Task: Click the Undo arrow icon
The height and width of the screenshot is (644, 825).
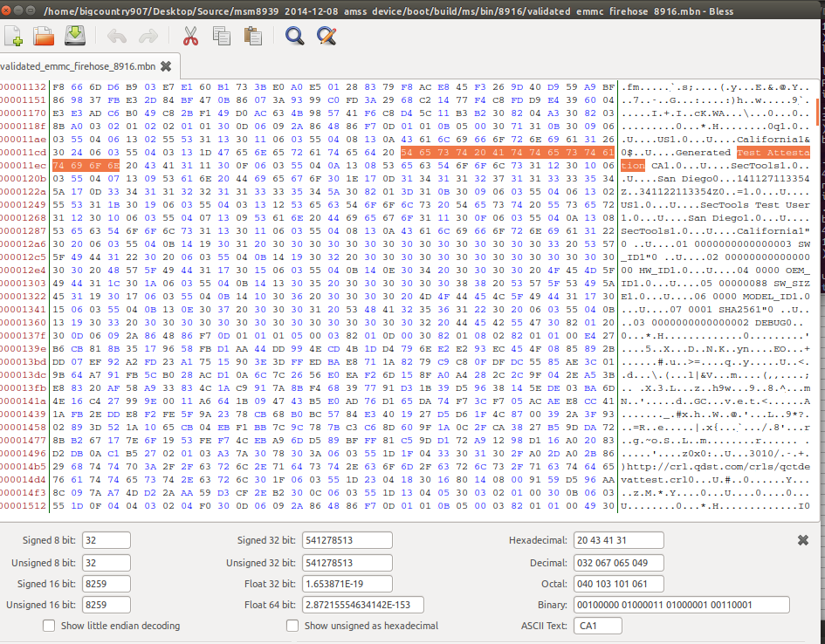Action: (116, 36)
